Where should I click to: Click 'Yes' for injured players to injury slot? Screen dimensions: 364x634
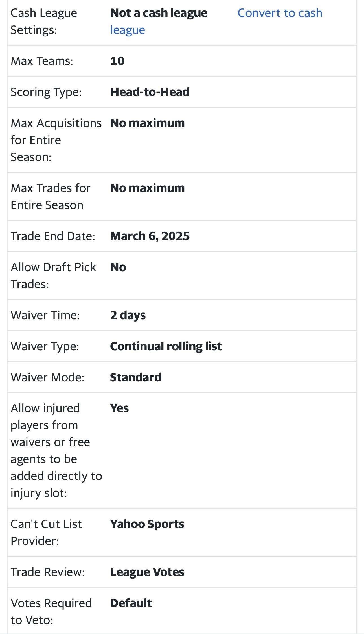119,409
